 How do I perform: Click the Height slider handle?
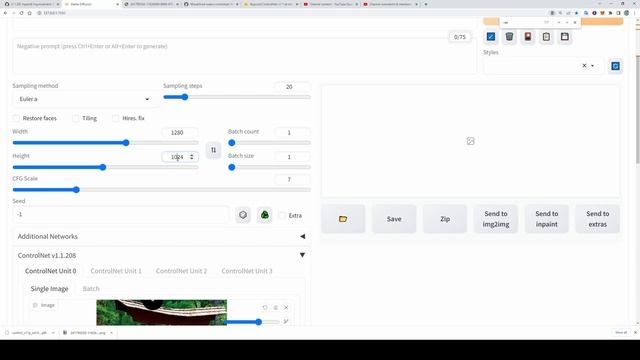click(103, 167)
